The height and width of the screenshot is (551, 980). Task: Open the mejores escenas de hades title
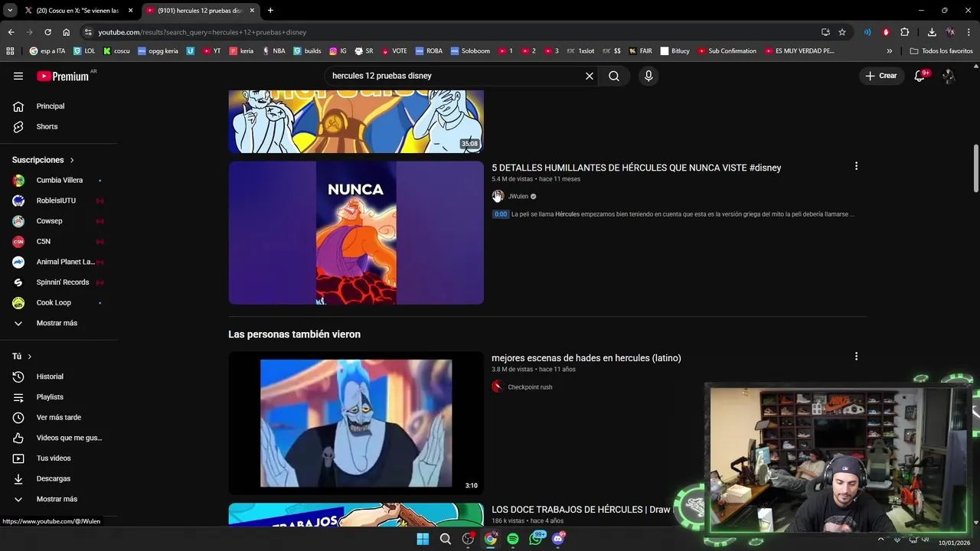[586, 358]
